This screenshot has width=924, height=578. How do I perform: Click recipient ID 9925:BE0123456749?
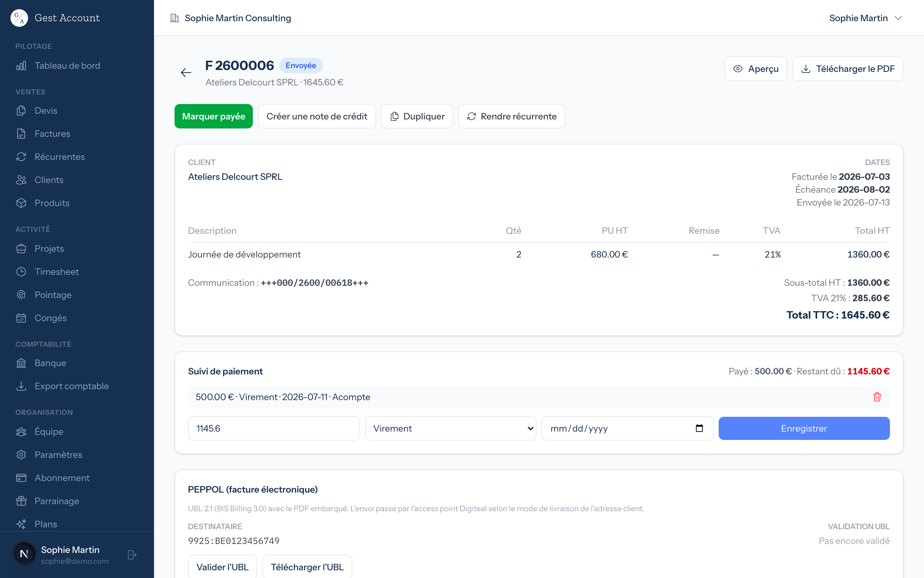[x=234, y=541]
